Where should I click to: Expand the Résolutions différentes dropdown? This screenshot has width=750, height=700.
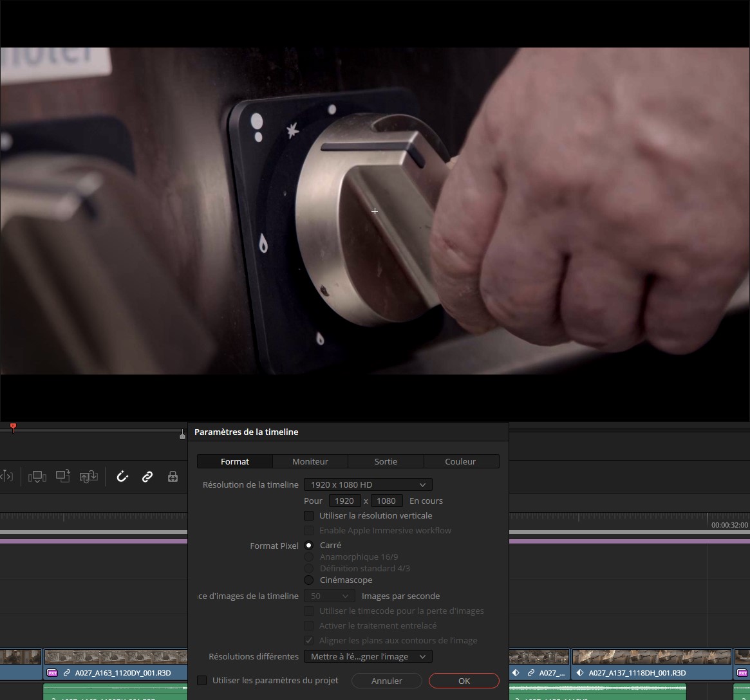click(368, 657)
